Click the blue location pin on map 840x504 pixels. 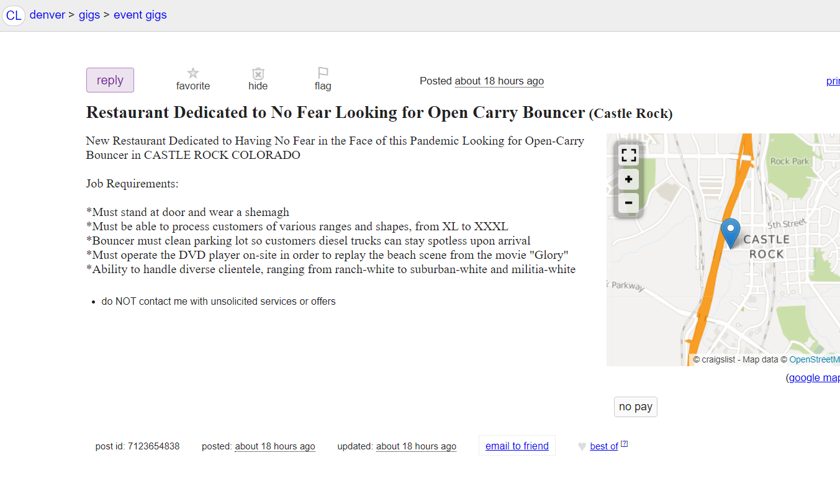point(730,232)
